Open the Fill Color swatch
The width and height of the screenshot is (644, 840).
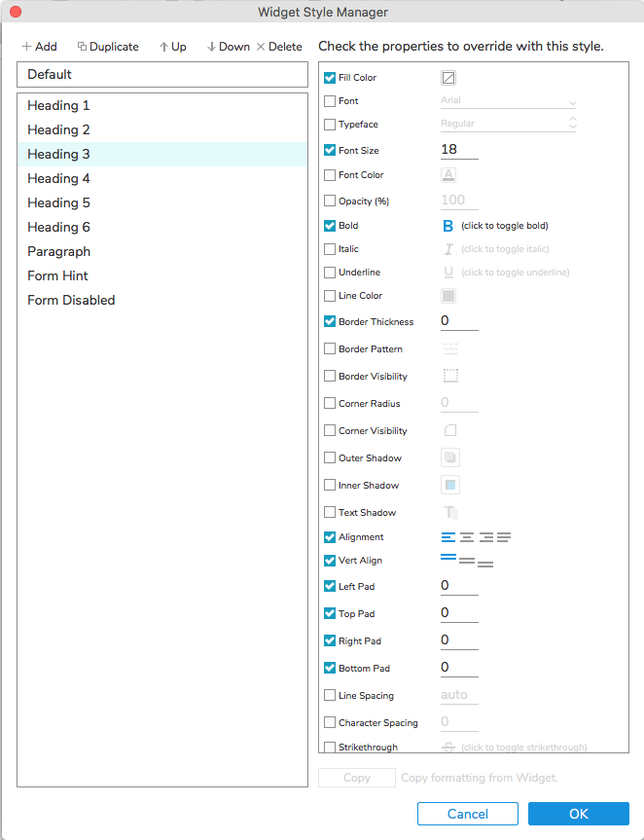point(448,78)
